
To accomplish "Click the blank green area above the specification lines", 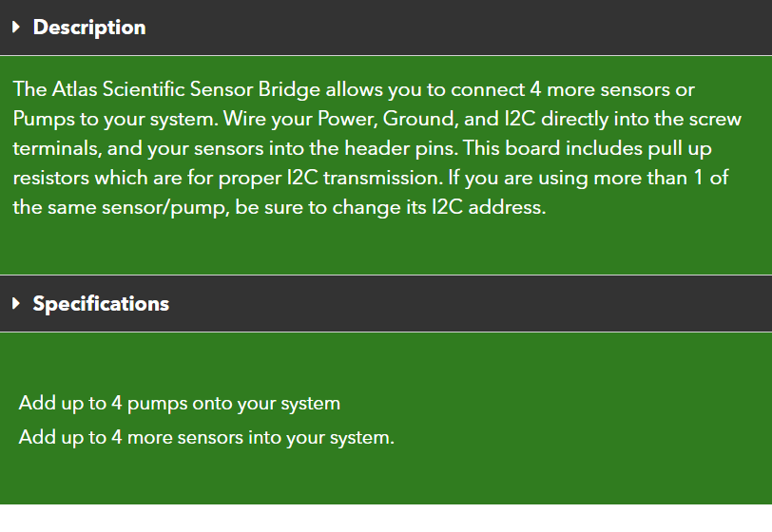I will point(386,362).
